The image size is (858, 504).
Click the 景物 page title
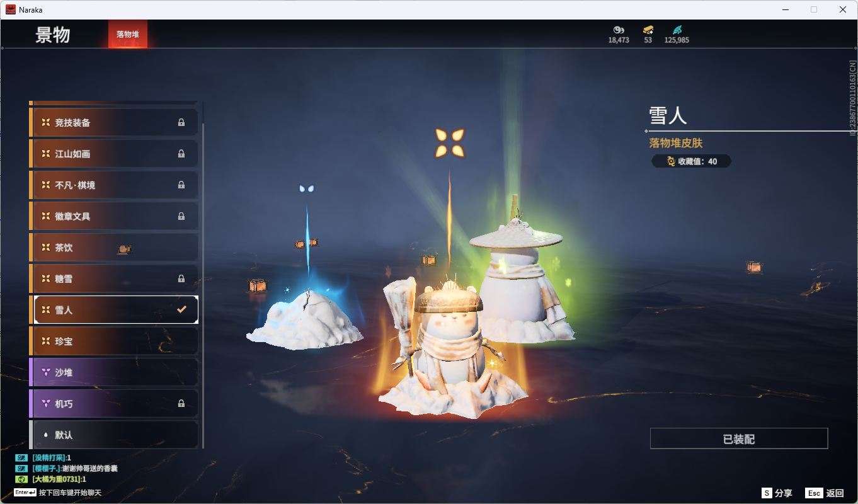pyautogui.click(x=53, y=35)
